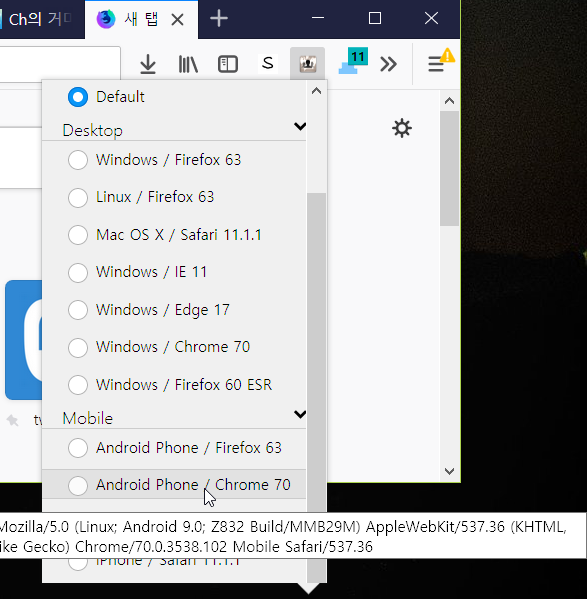This screenshot has height=599, width=587.
Task: Toggle the sidebar view icon
Action: (228, 64)
